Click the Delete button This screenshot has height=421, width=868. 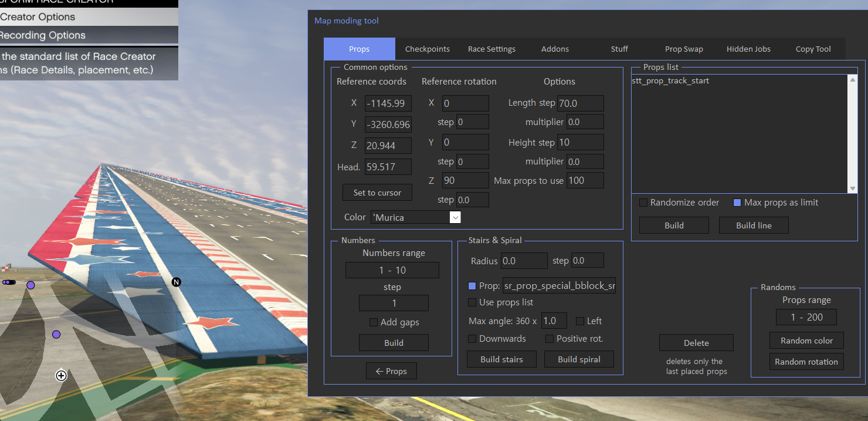tap(696, 343)
